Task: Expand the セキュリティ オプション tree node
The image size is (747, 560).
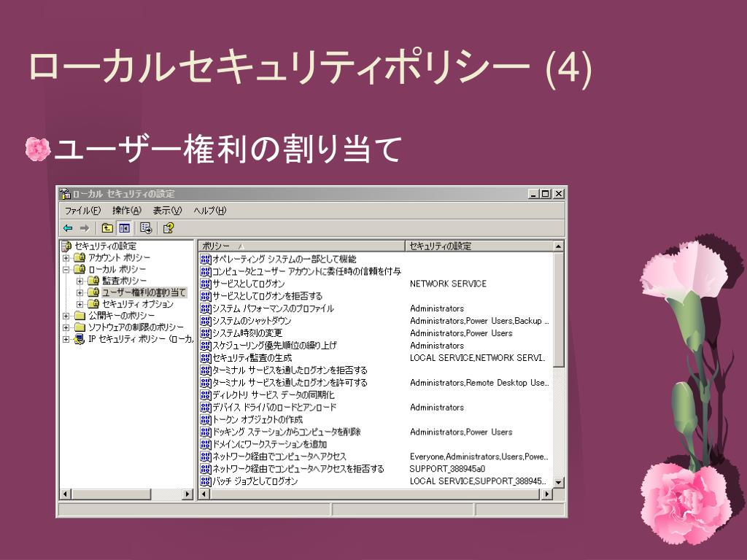Action: (x=80, y=304)
